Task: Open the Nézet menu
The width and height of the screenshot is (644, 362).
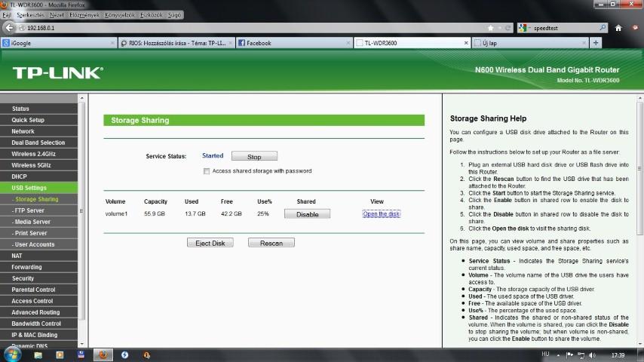Action: pyautogui.click(x=57, y=15)
